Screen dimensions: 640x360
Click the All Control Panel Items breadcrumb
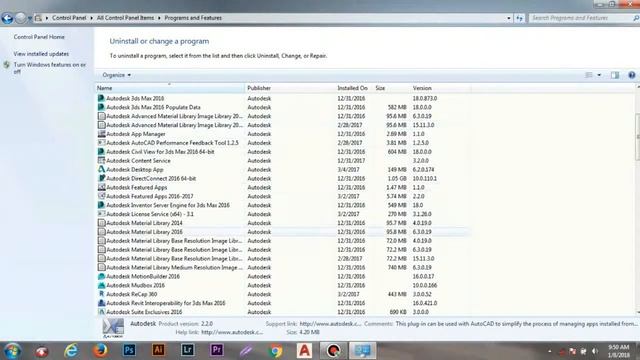point(125,18)
